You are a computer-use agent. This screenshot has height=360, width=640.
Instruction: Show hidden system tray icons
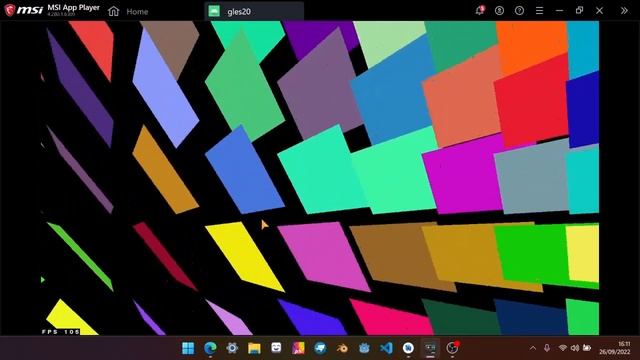tap(533, 348)
